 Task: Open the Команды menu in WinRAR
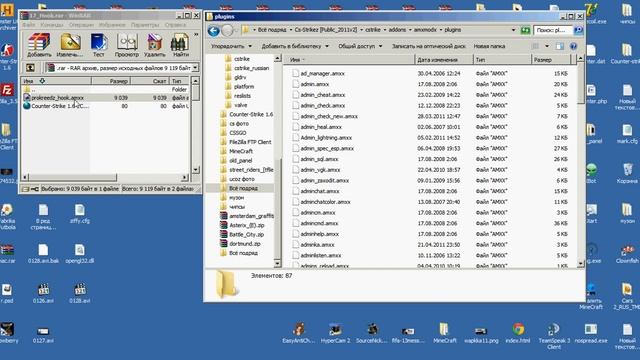point(52,25)
